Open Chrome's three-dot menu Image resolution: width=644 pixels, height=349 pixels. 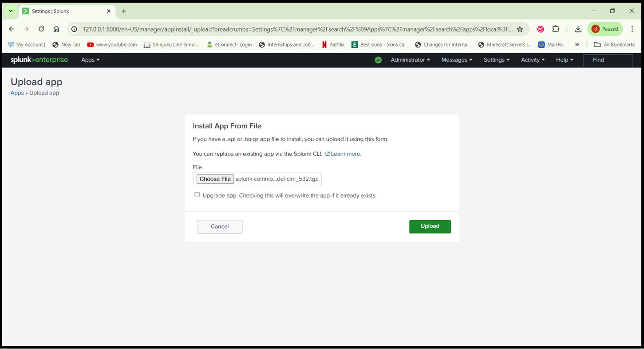632,28
